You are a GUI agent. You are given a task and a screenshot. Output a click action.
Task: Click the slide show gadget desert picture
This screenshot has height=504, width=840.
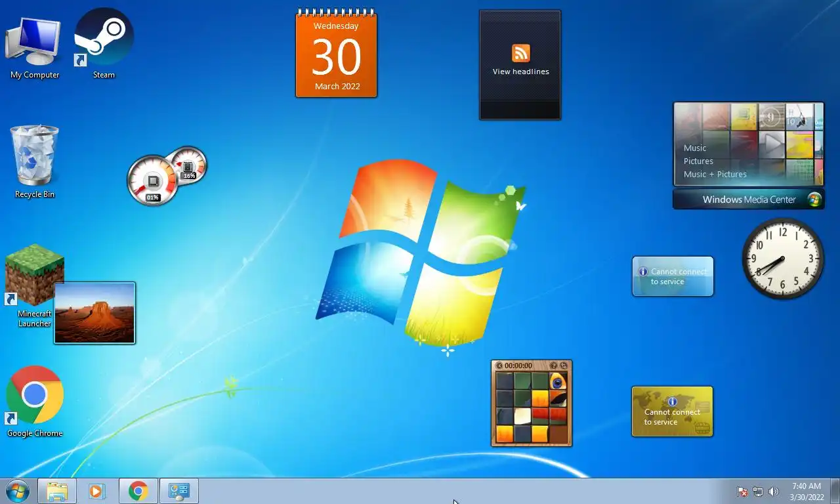tap(94, 313)
